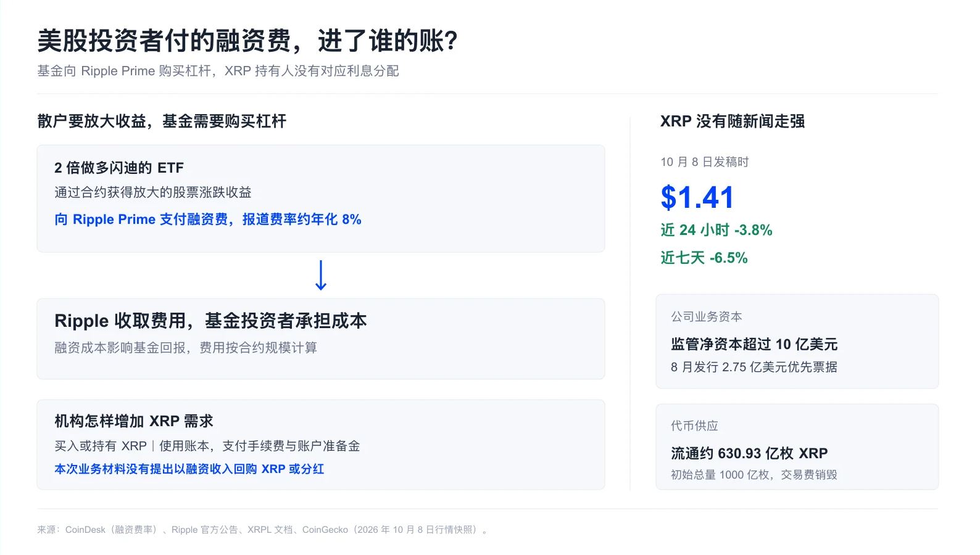Select the green text "近七天 -6.5%"
Viewport: 980px width, 555px height.
704,258
